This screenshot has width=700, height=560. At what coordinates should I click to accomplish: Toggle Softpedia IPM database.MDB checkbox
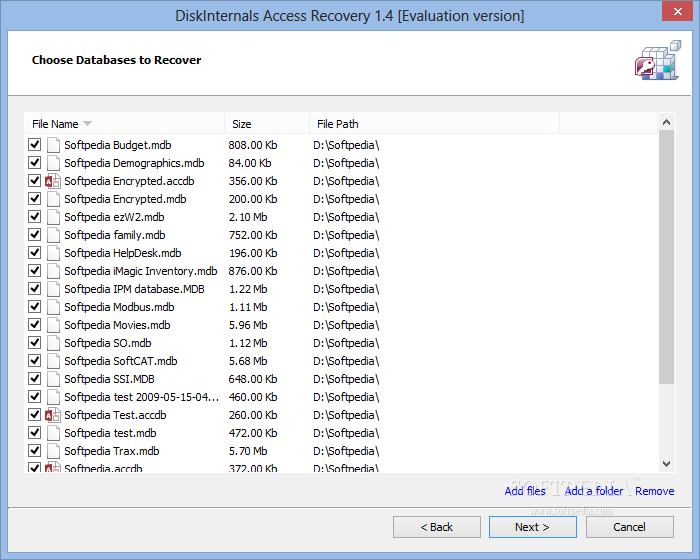coord(34,288)
